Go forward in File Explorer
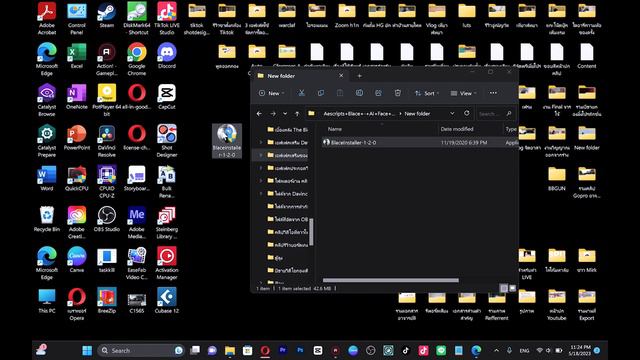640x360 pixels. coord(273,113)
